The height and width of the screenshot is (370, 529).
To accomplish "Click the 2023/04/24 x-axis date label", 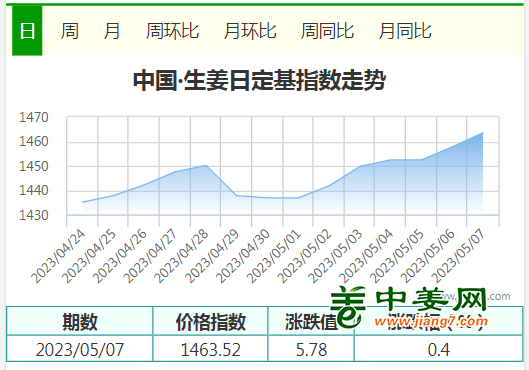I will (x=58, y=256).
